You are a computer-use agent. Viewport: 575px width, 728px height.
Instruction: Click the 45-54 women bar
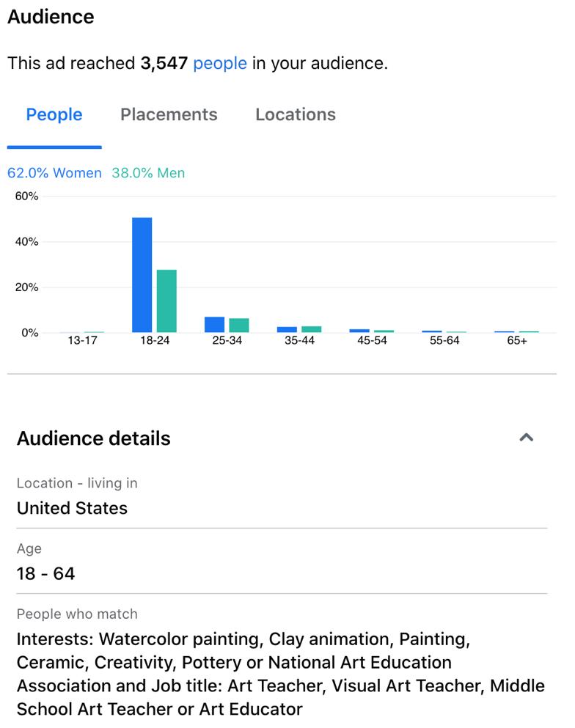coord(359,331)
